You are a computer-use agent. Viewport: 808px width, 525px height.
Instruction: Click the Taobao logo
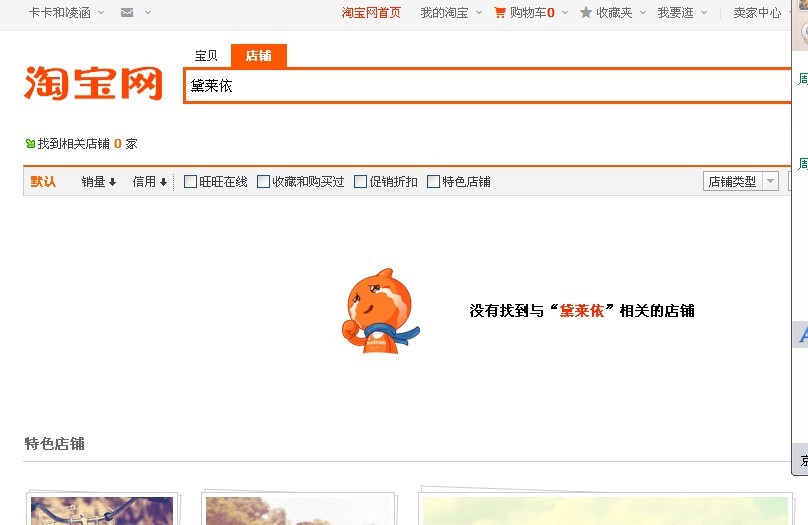[x=93, y=83]
